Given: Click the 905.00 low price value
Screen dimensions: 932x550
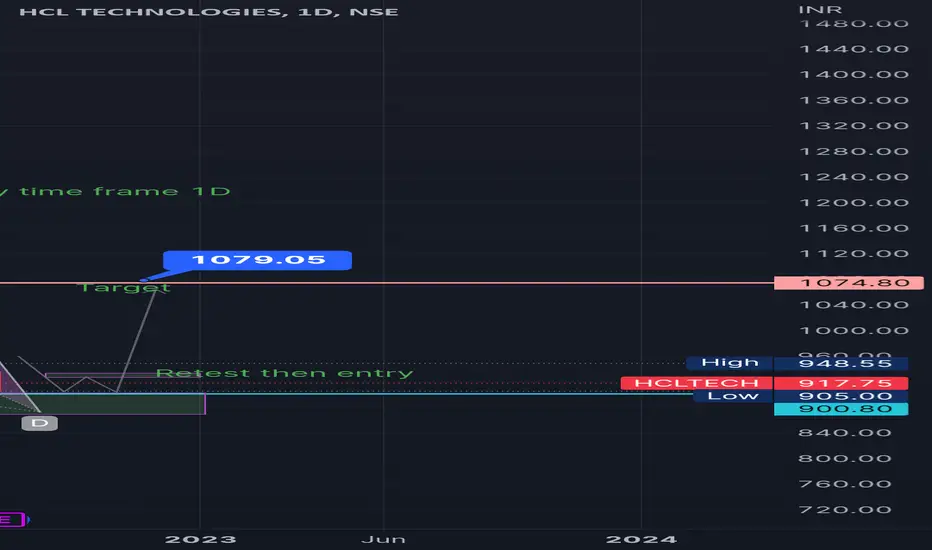Looking at the screenshot, I should point(841,396).
